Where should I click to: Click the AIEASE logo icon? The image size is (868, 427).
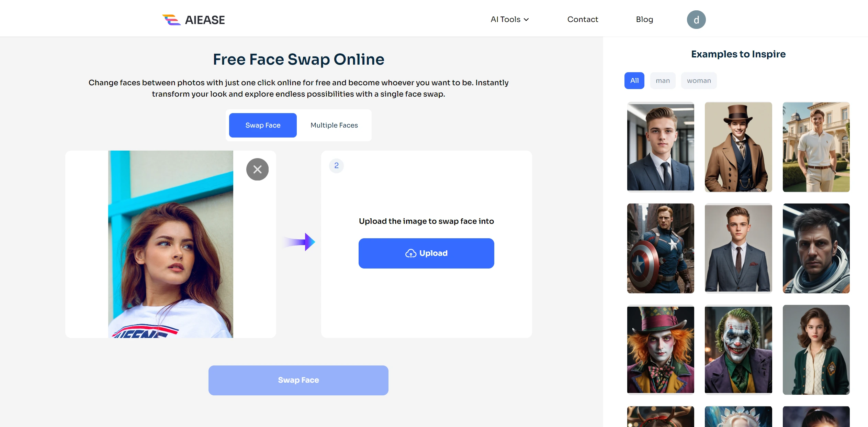[171, 19]
